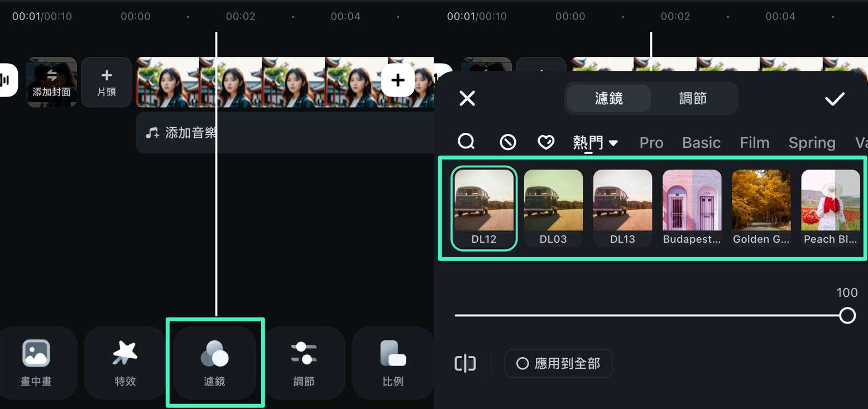The image size is (868, 409).
Task: Choose the DL03 filter thumbnail
Action: point(553,208)
